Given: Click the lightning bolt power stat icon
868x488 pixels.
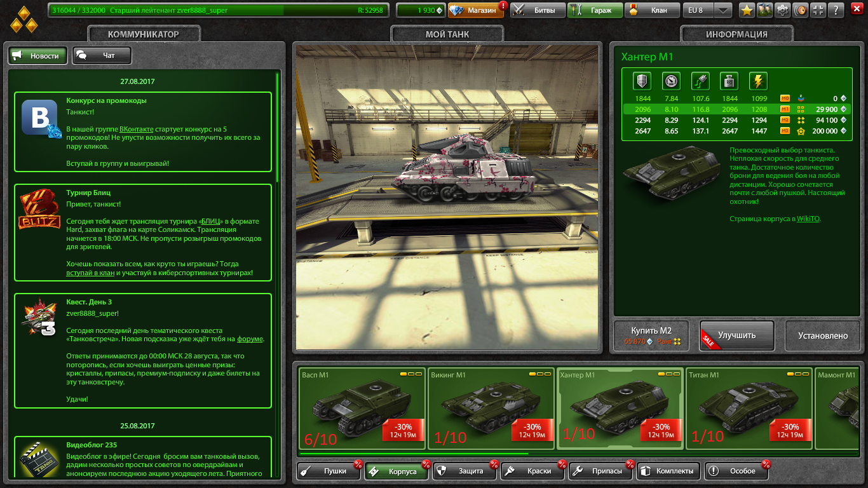Looking at the screenshot, I should pos(758,81).
